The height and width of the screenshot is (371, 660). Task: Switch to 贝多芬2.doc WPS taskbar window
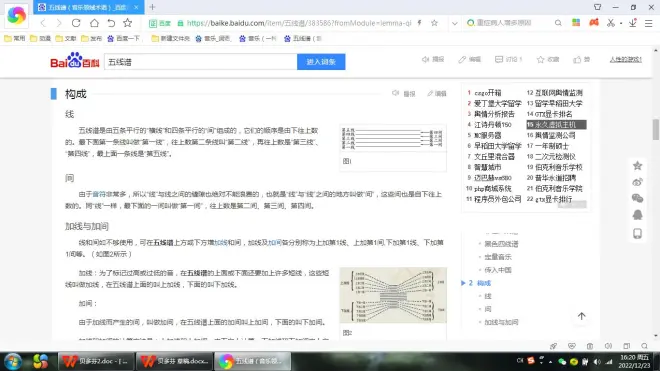(x=96, y=361)
